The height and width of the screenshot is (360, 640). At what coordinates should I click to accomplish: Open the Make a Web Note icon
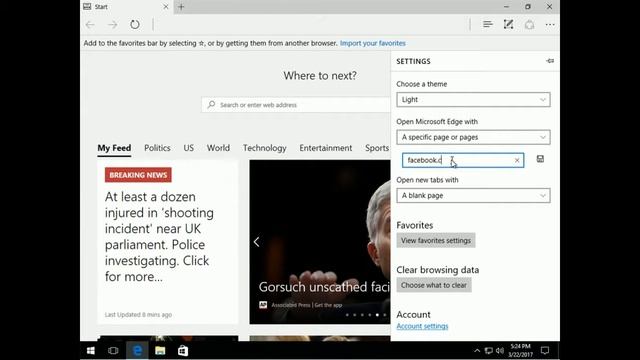click(x=508, y=24)
